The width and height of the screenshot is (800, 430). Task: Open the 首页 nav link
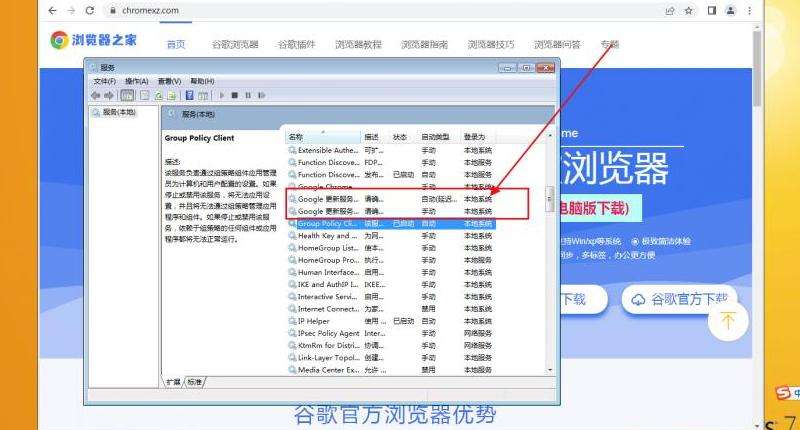(176, 44)
